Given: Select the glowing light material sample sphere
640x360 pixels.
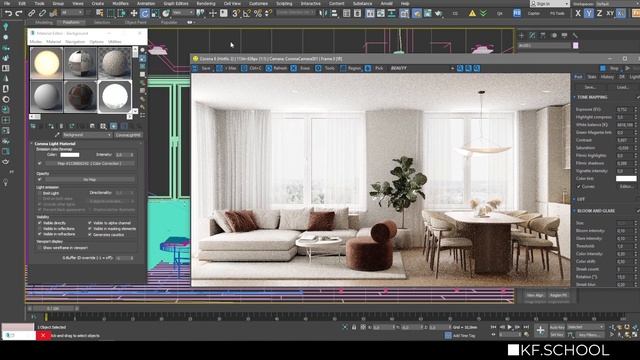Looking at the screenshot, I should [x=47, y=63].
